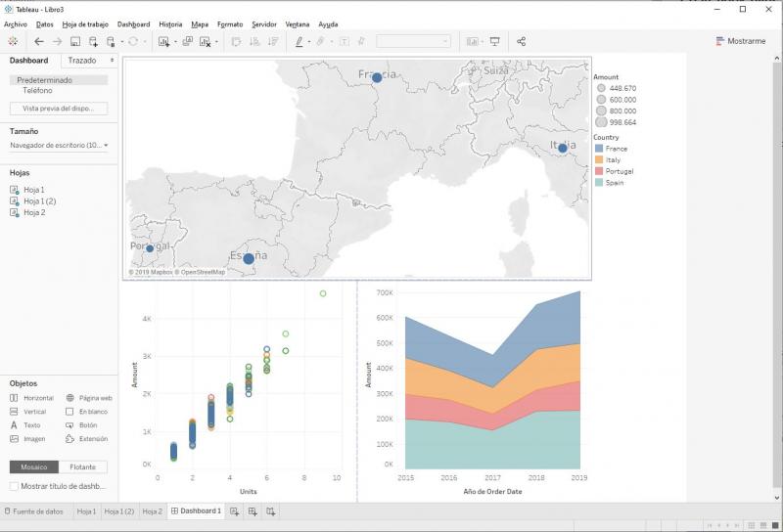Enable Mostrar título de dashboard checkbox

[14, 486]
